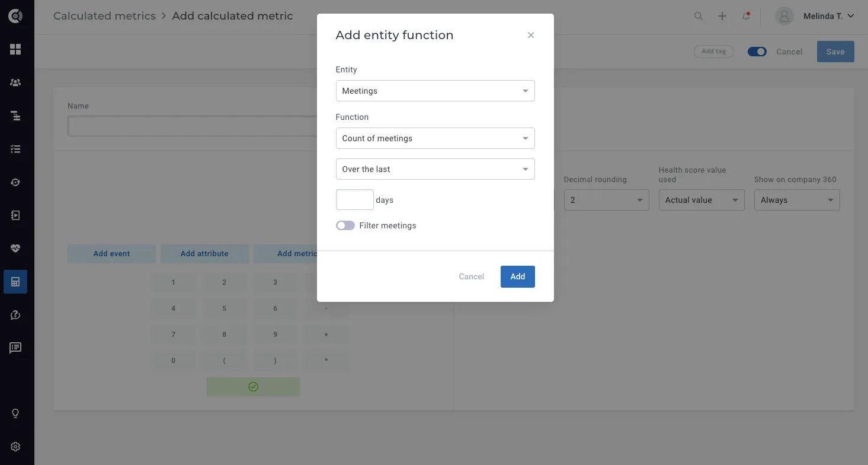Go to Calculated metrics breadcrumb

(x=104, y=16)
